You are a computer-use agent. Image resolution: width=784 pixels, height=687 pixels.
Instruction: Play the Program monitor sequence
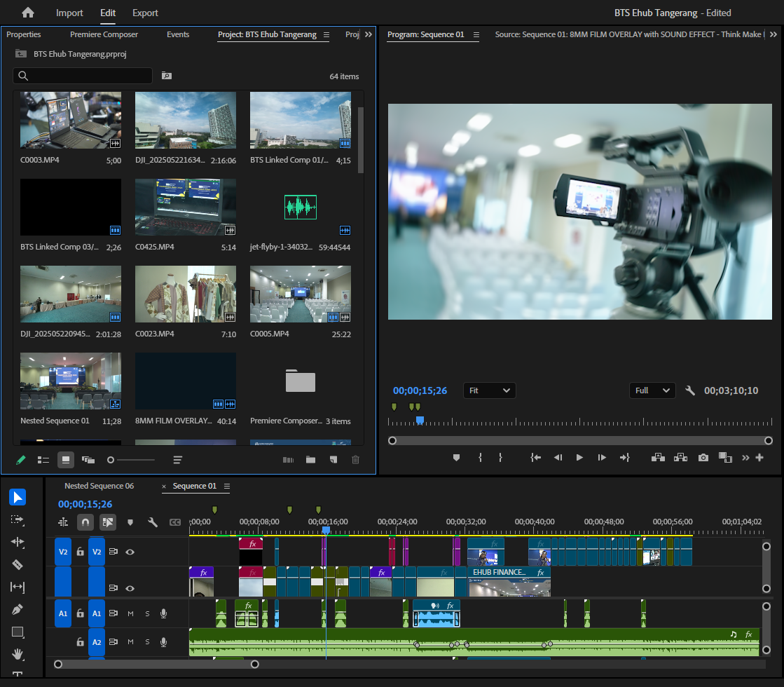[579, 457]
